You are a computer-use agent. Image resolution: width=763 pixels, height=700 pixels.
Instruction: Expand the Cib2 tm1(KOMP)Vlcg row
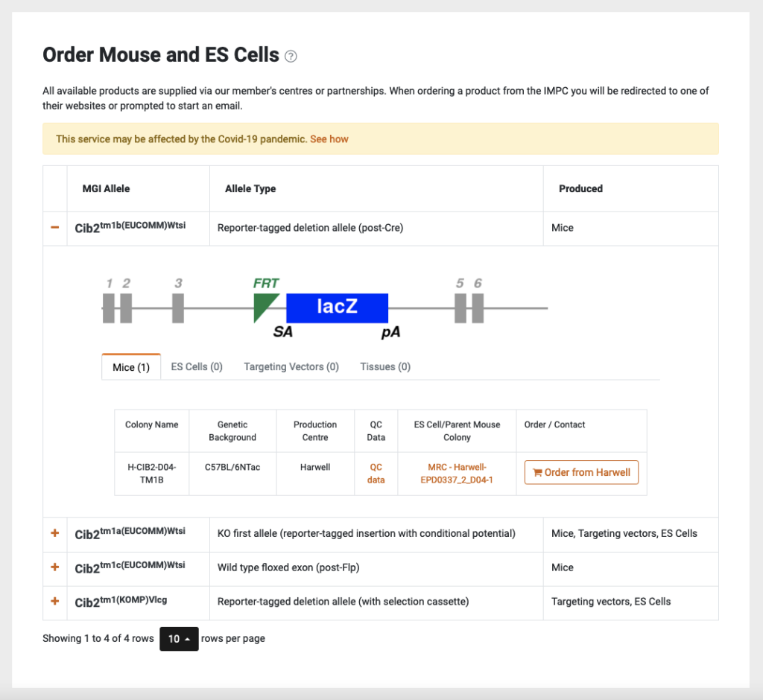coord(54,601)
